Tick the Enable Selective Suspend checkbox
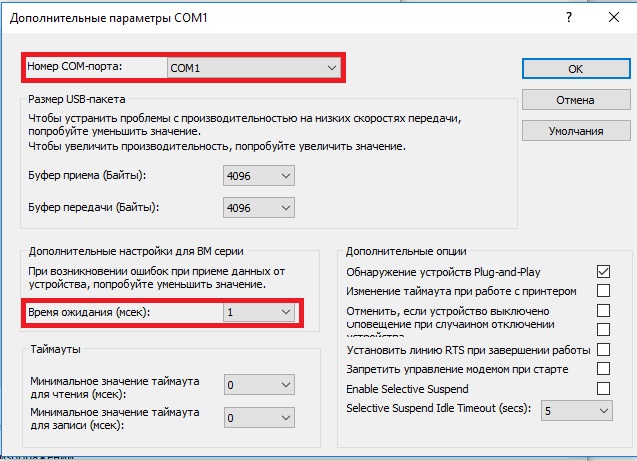 [x=603, y=388]
